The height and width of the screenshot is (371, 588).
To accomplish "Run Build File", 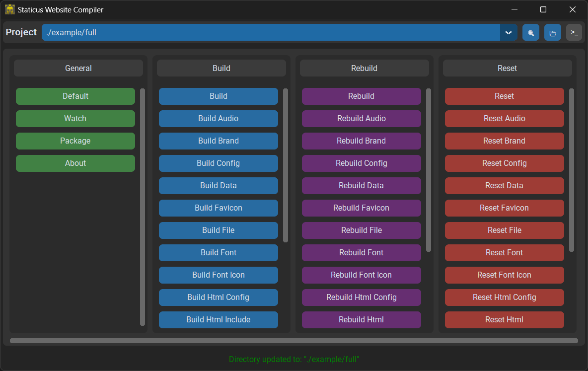I will coord(218,230).
